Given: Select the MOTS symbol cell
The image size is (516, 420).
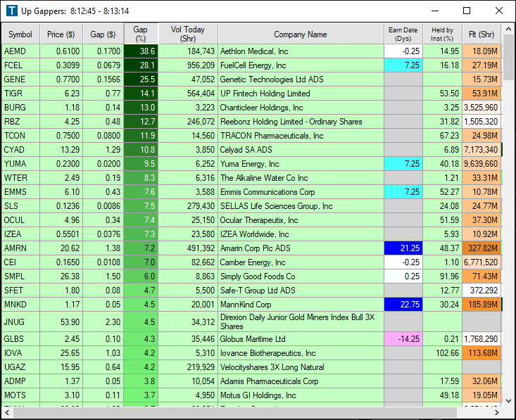Looking at the screenshot, I should point(20,395).
